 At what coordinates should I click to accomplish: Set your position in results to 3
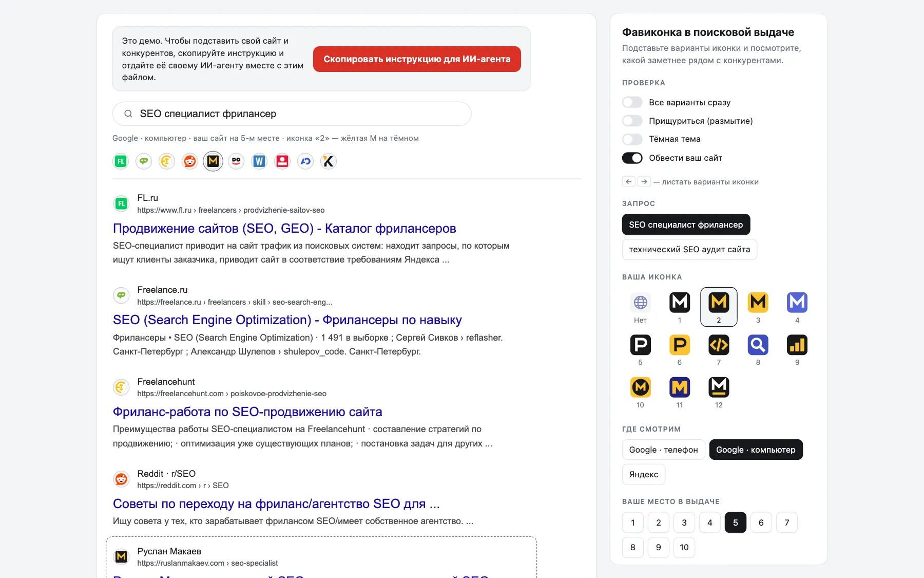click(x=684, y=523)
